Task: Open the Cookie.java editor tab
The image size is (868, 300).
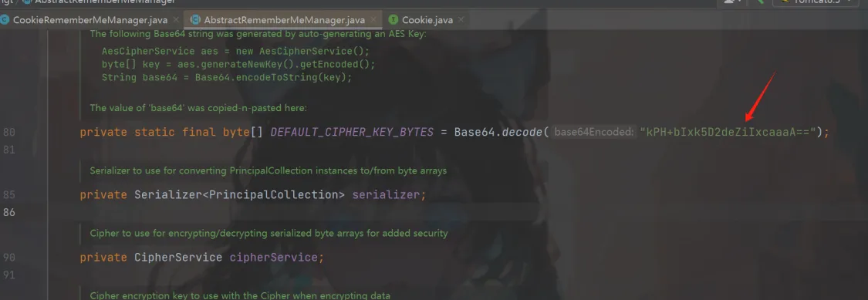Action: 427,21
